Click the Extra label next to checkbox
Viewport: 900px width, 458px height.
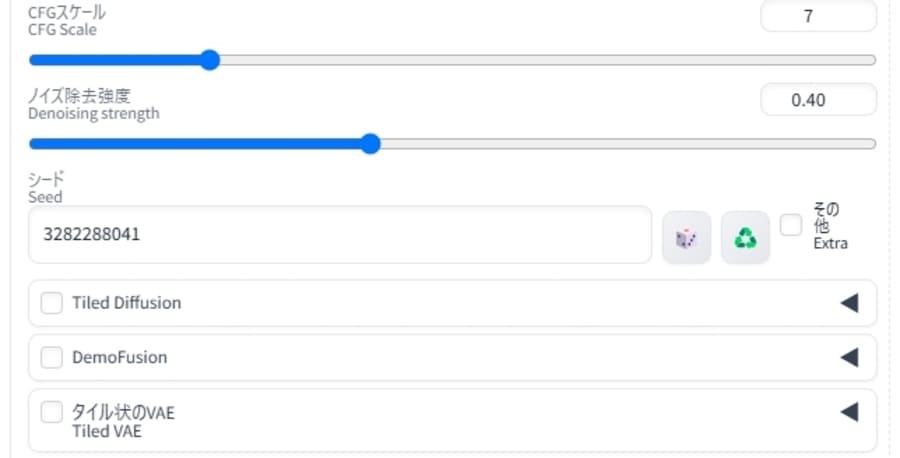[x=830, y=243]
